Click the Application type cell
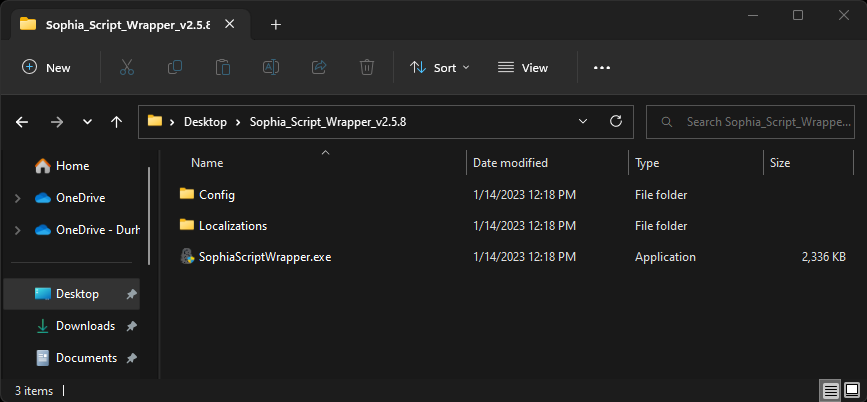Screen dimensions: 867x402 665,257
